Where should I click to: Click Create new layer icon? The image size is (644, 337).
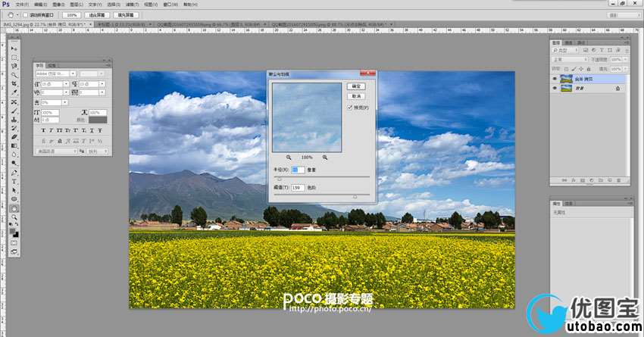pyautogui.click(x=609, y=180)
